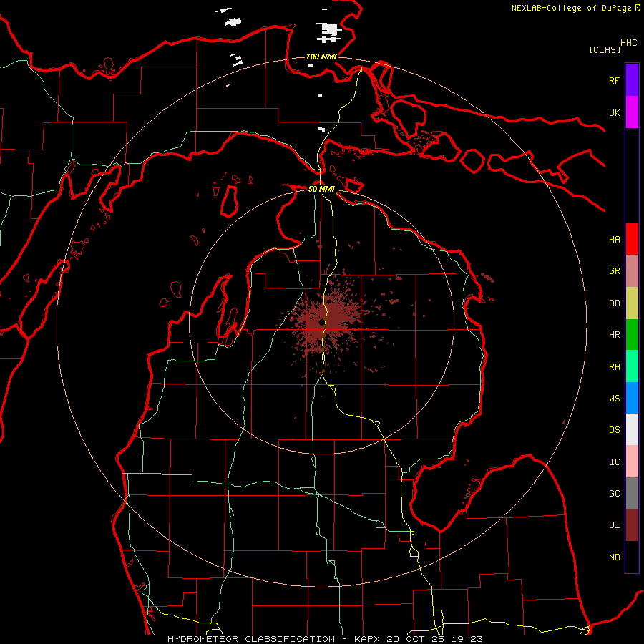Click the 'UK' legend label
644x644 pixels.
tap(614, 112)
